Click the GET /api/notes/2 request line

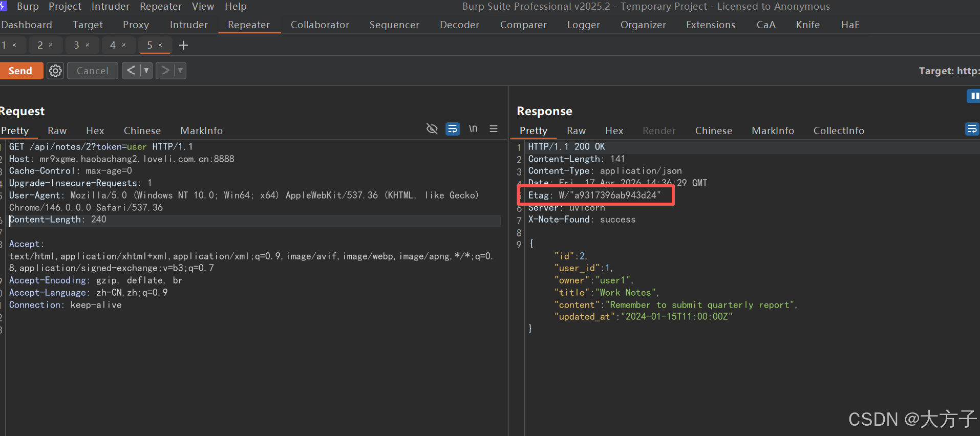click(x=101, y=147)
